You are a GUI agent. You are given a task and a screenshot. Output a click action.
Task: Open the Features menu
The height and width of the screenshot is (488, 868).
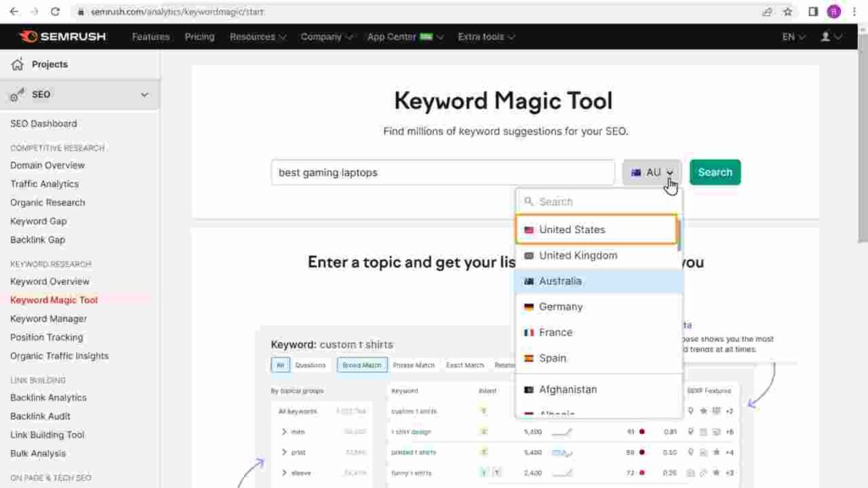pos(151,36)
